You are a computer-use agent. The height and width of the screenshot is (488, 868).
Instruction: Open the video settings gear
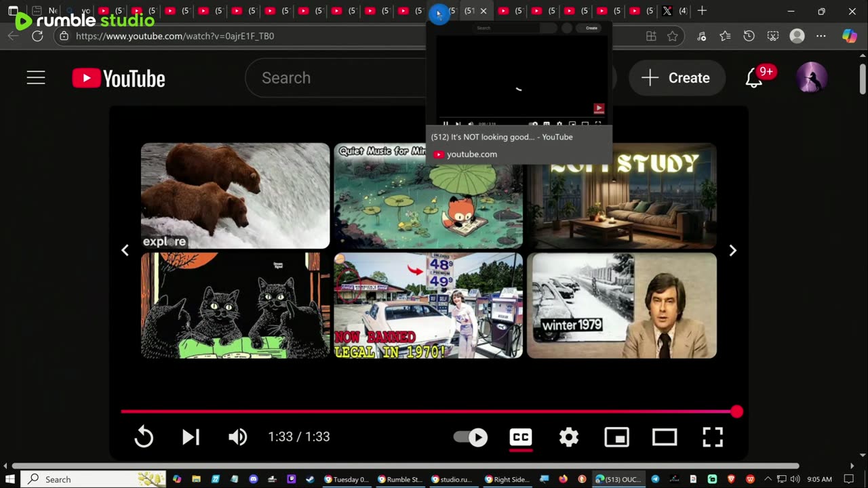(568, 437)
